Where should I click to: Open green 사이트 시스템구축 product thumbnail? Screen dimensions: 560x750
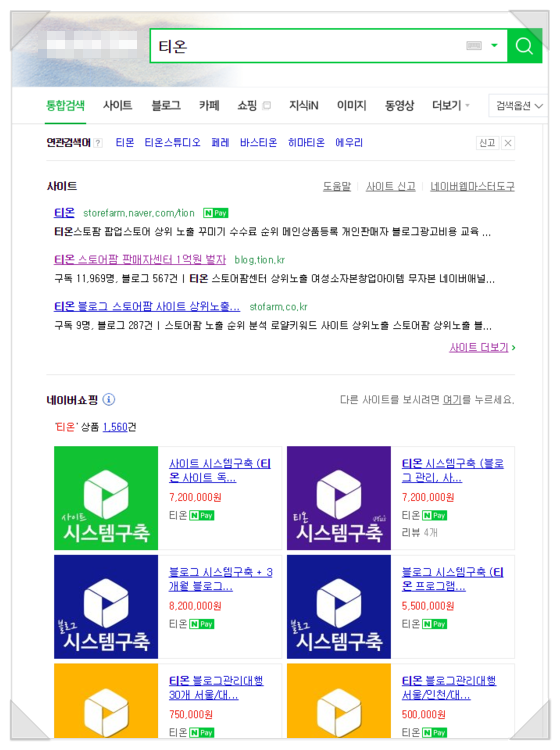(x=106, y=498)
